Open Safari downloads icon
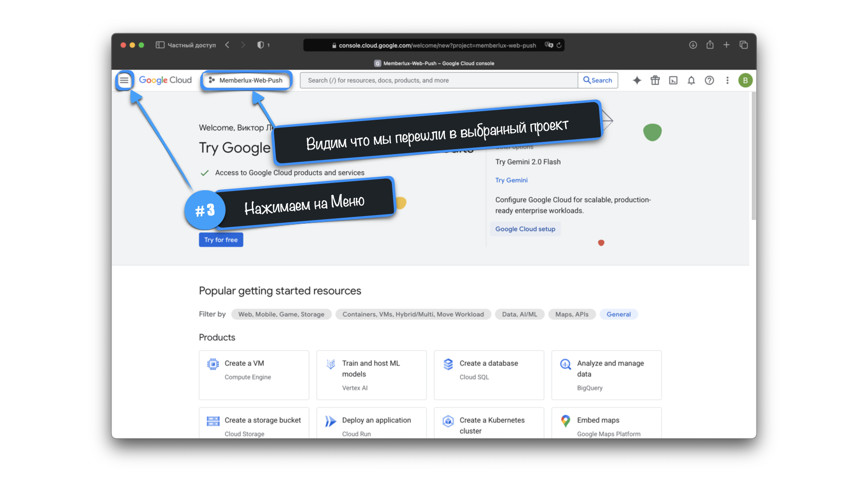 [693, 45]
